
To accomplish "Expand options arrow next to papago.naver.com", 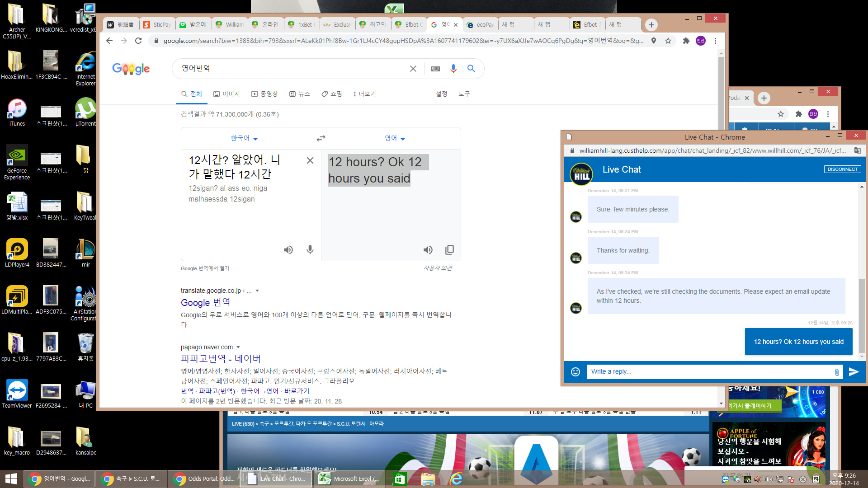I will pos(238,347).
